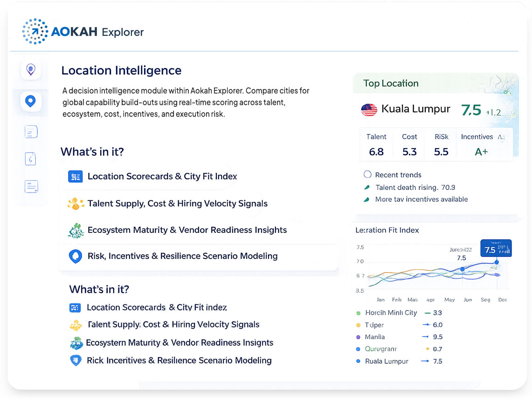The image size is (532, 402).
Task: Click the Risk, Incentives blue shield icon
Action: click(x=76, y=256)
